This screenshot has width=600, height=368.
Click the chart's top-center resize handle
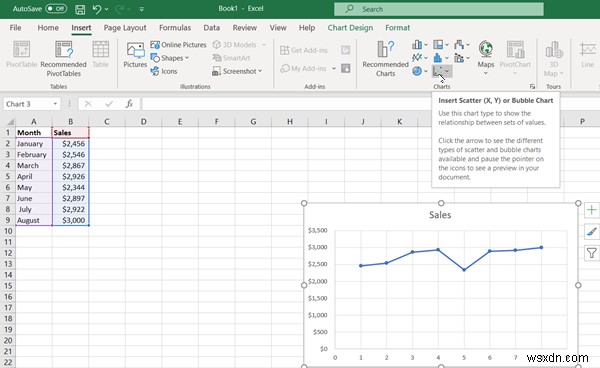pyautogui.click(x=441, y=203)
